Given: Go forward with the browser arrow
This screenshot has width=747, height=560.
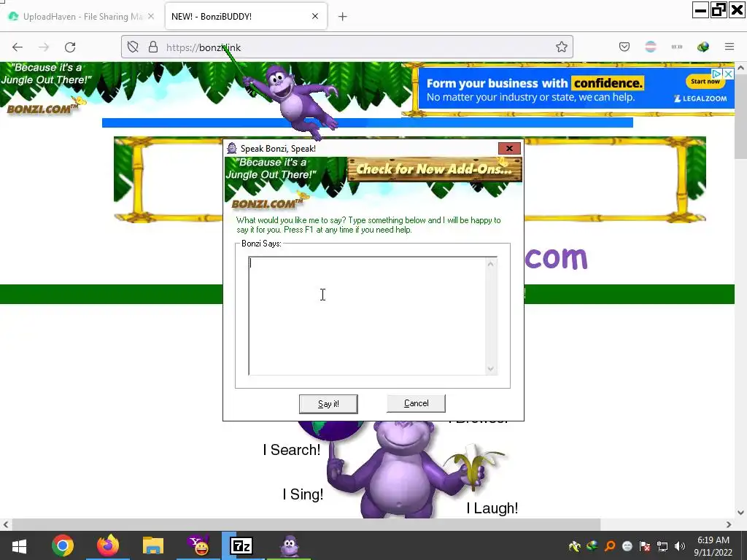Looking at the screenshot, I should (44, 47).
